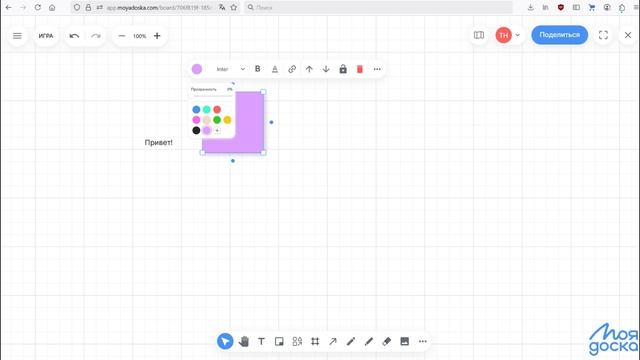The width and height of the screenshot is (640, 360).
Task: Enter fullscreen mode
Action: pos(603,35)
